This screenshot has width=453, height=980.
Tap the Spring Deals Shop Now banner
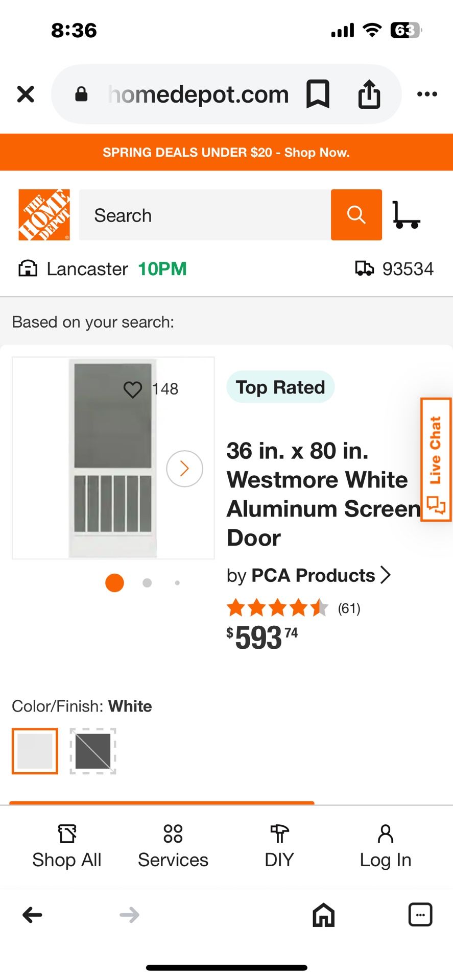pos(226,152)
